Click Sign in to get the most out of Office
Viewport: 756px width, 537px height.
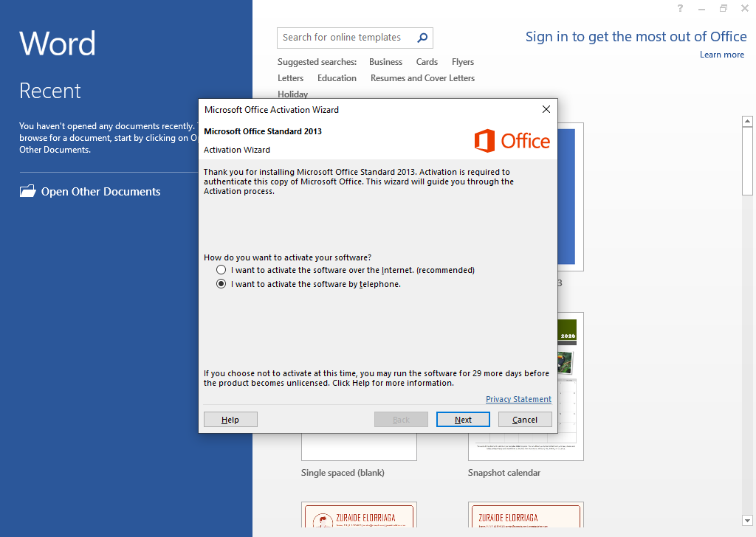[x=636, y=37]
